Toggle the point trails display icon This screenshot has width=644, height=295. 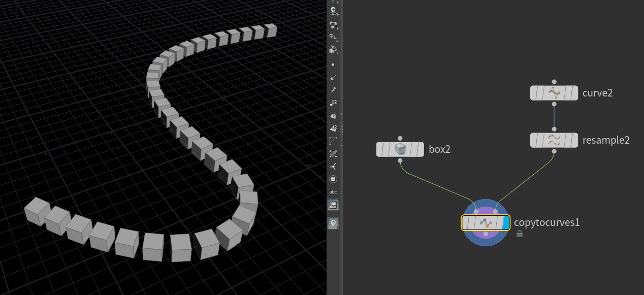click(333, 90)
